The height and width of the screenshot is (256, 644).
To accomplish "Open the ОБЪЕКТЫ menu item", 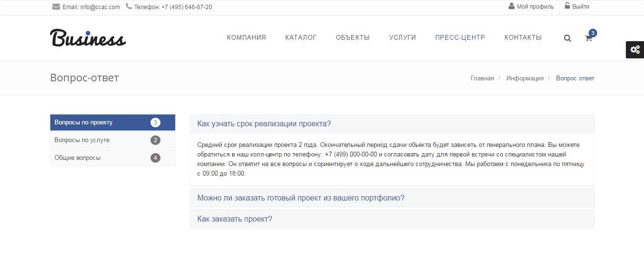I will click(353, 37).
